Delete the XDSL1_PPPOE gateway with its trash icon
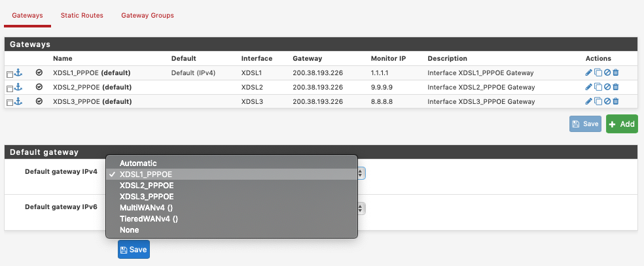This screenshot has height=266, width=644. point(615,73)
